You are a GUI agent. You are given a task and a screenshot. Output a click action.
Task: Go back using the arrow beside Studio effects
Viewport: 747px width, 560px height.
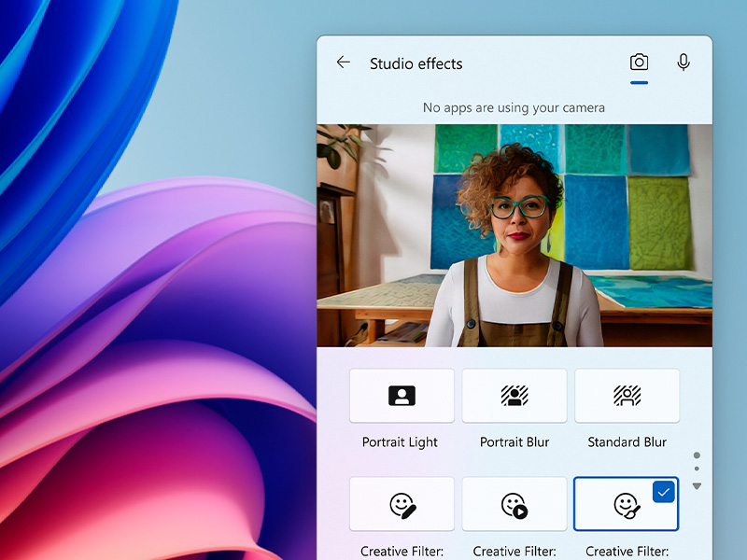(x=344, y=63)
